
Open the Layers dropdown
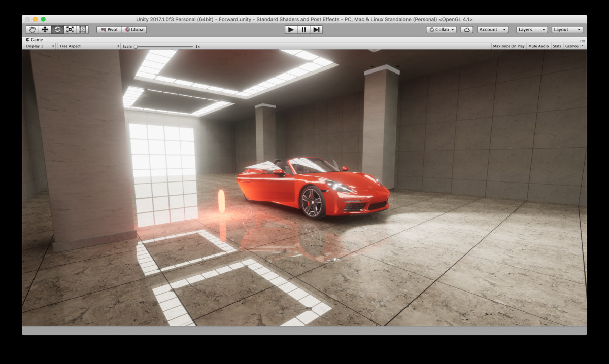click(532, 30)
